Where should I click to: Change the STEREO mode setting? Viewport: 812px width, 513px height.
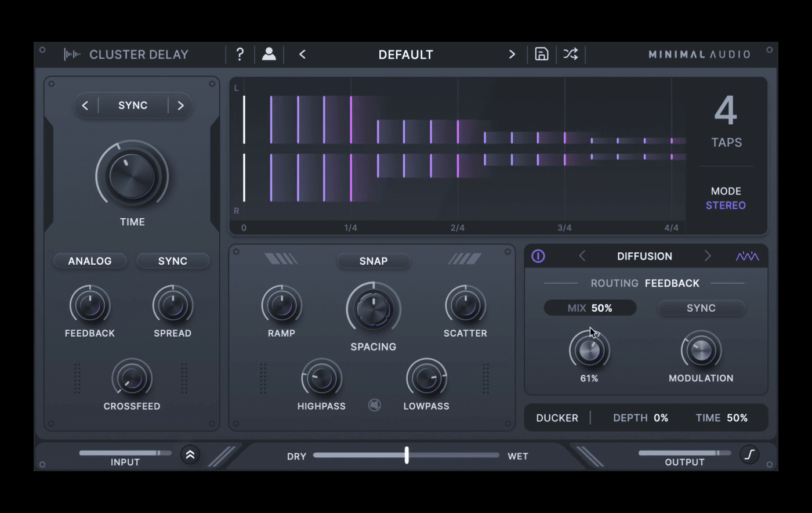point(726,205)
